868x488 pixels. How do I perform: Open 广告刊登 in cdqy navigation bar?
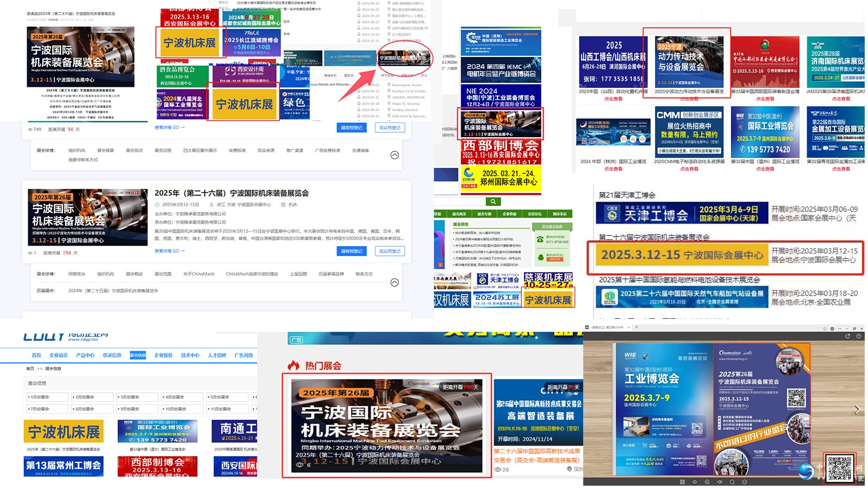tap(244, 355)
